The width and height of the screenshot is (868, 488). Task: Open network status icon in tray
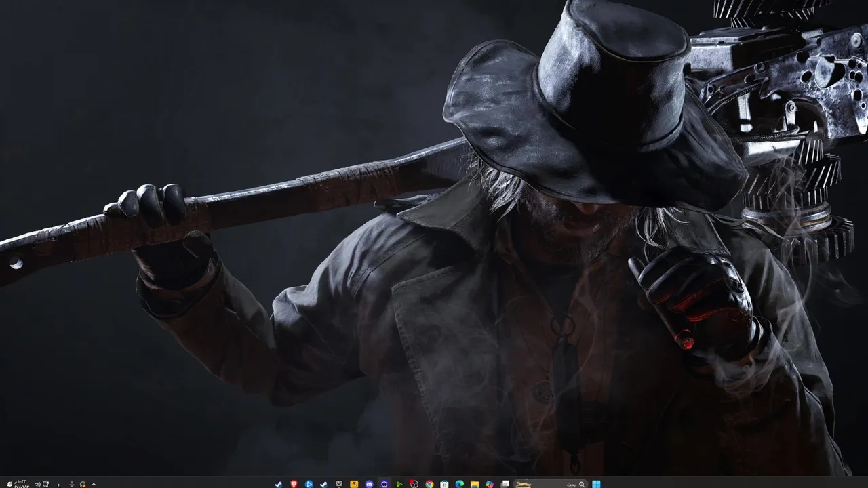coord(45,484)
